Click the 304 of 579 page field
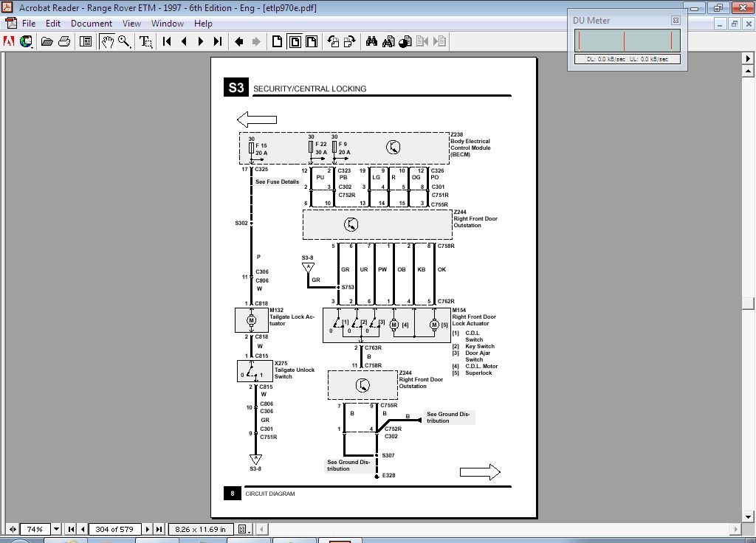 pos(114,529)
